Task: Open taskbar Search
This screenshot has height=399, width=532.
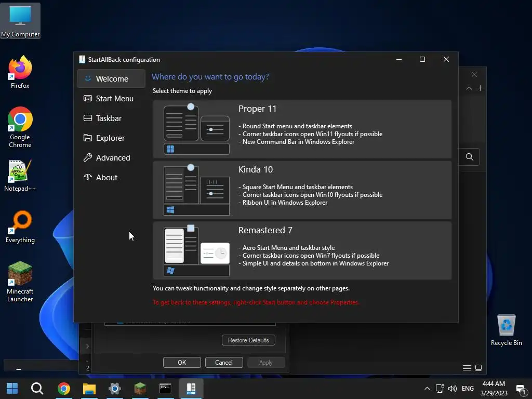Action: pyautogui.click(x=37, y=389)
